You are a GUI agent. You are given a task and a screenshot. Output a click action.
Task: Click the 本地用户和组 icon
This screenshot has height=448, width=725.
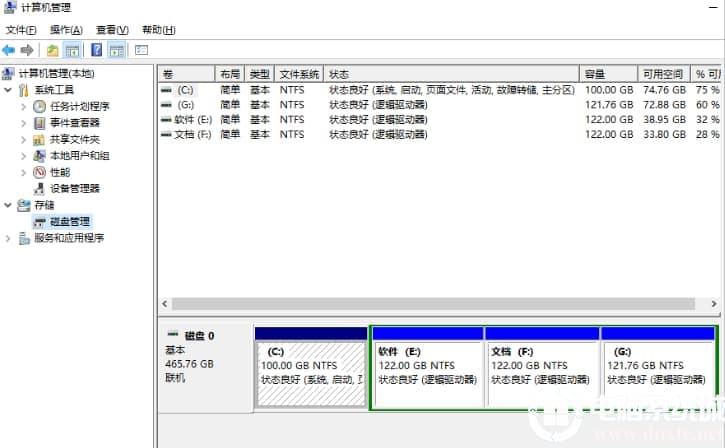click(39, 156)
